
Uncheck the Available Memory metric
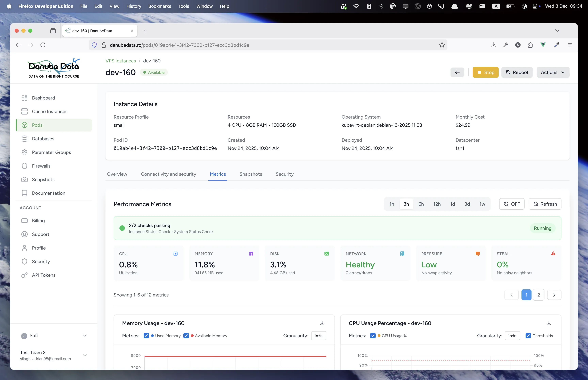pos(186,336)
